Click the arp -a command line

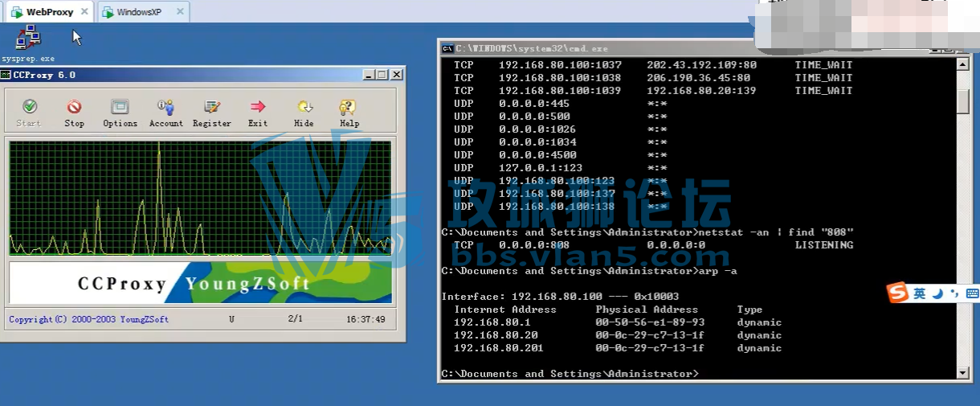click(590, 271)
